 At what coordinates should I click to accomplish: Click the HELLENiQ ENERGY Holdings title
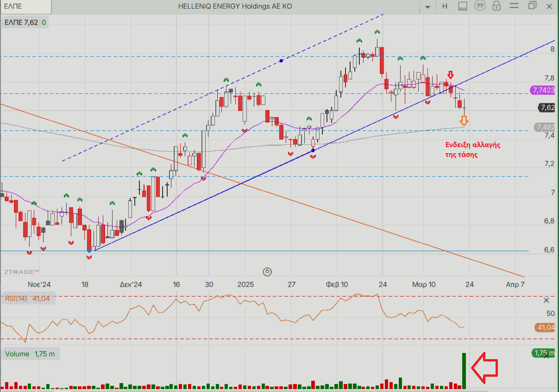235,6
